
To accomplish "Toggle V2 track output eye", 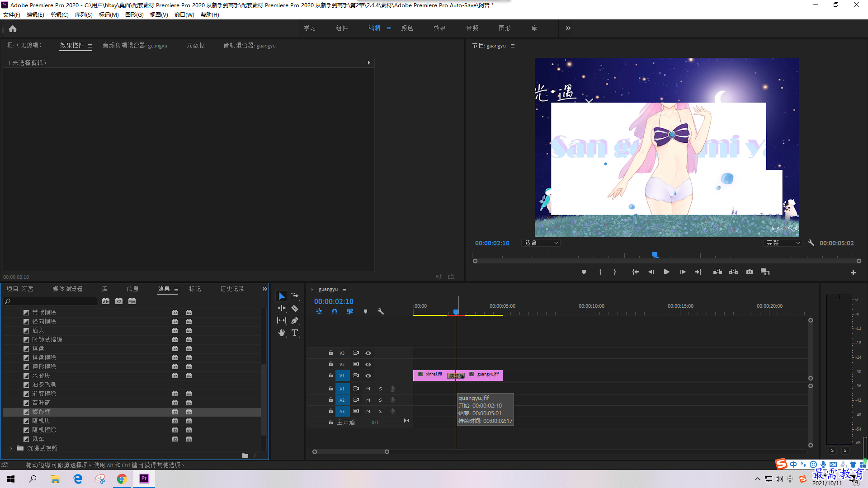I will pyautogui.click(x=368, y=364).
